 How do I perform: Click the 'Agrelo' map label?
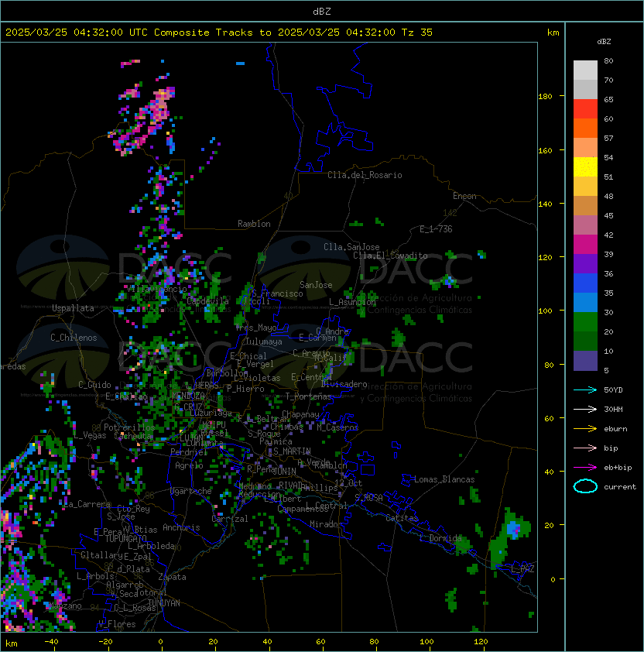189,465
